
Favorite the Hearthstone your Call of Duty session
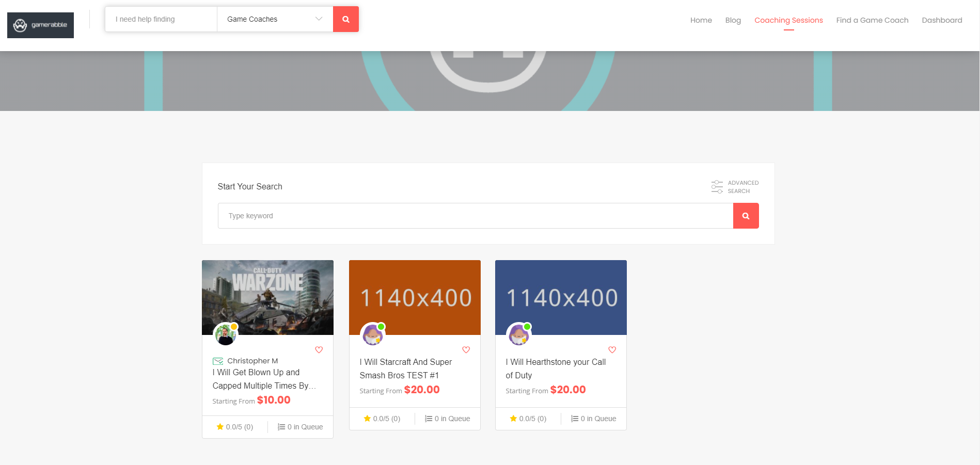(612, 350)
